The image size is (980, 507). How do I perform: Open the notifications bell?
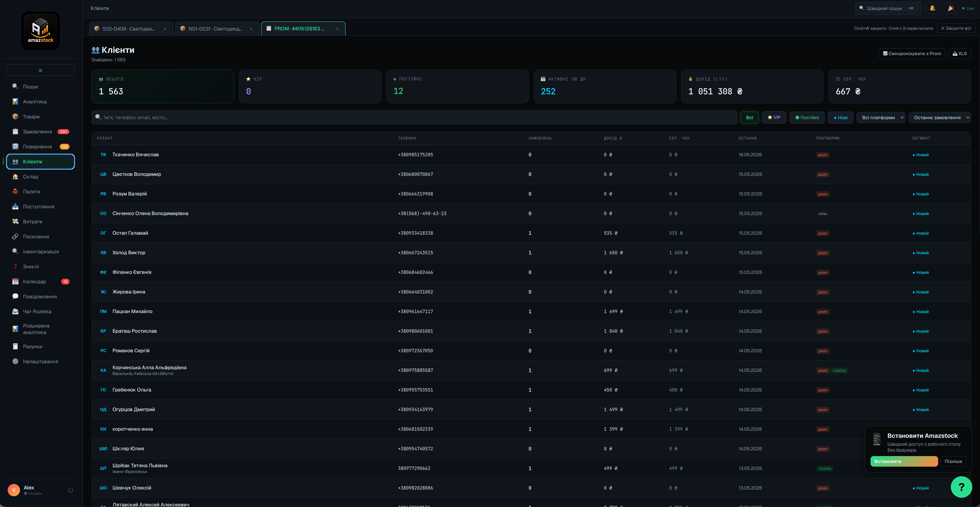pyautogui.click(x=932, y=8)
